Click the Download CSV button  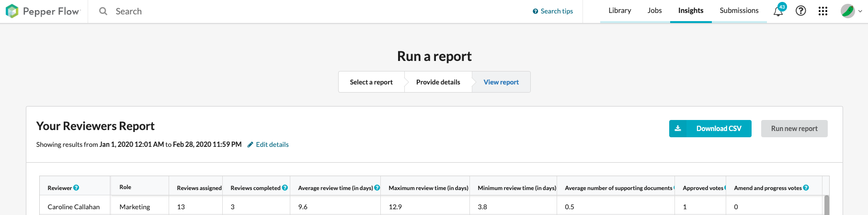tap(710, 129)
